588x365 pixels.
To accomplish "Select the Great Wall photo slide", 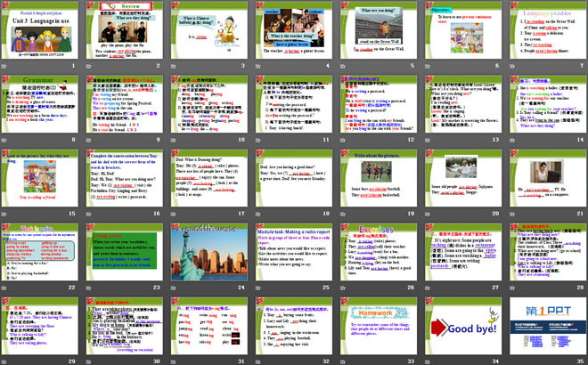I will [x=379, y=30].
